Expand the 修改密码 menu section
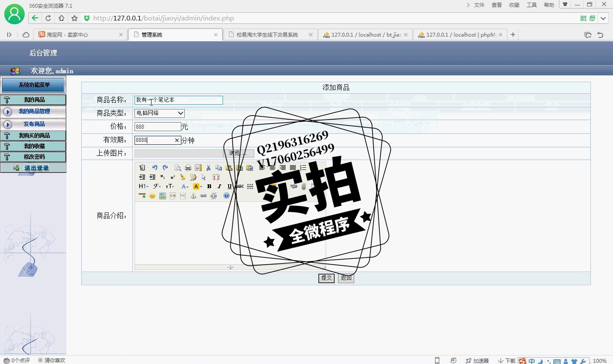This screenshot has width=613, height=364. coord(33,157)
